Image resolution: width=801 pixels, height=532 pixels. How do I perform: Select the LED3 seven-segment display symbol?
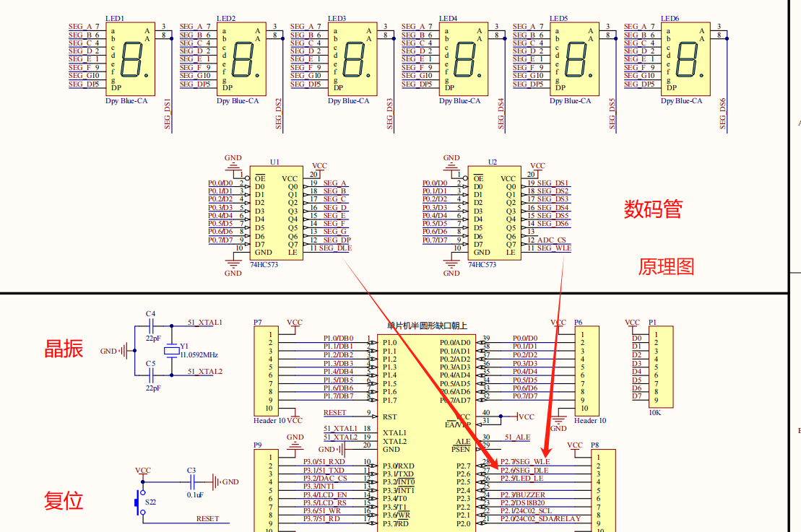coord(352,58)
